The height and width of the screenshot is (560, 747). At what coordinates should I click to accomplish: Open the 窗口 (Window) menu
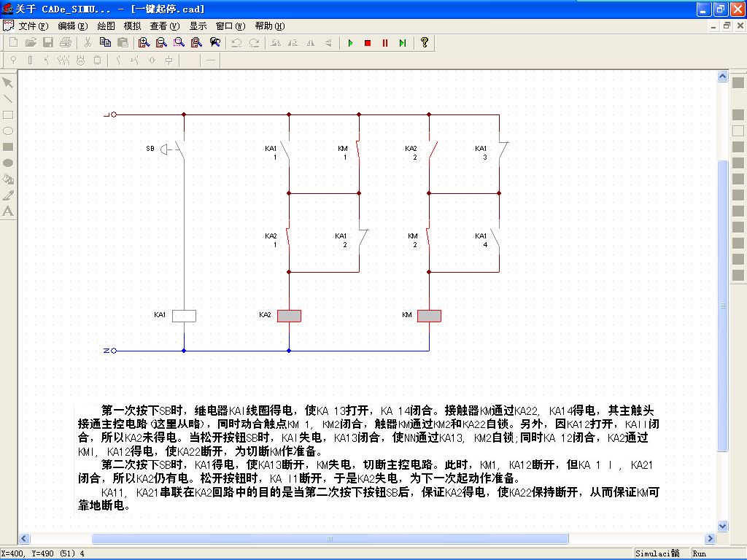click(230, 26)
